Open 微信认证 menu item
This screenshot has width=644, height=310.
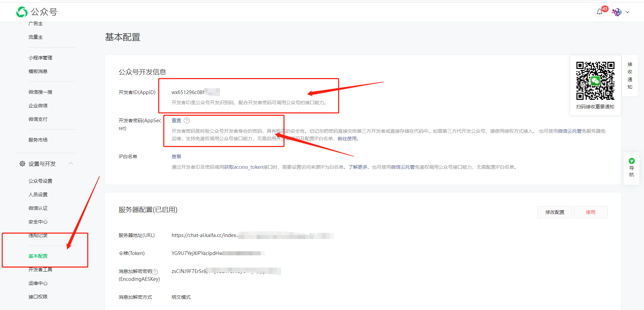click(x=38, y=208)
